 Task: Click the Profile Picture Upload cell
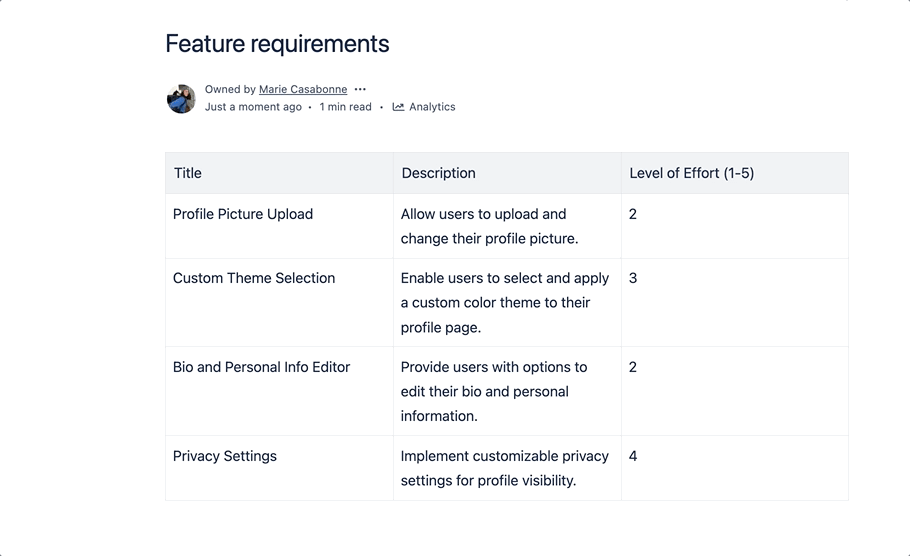tap(243, 214)
